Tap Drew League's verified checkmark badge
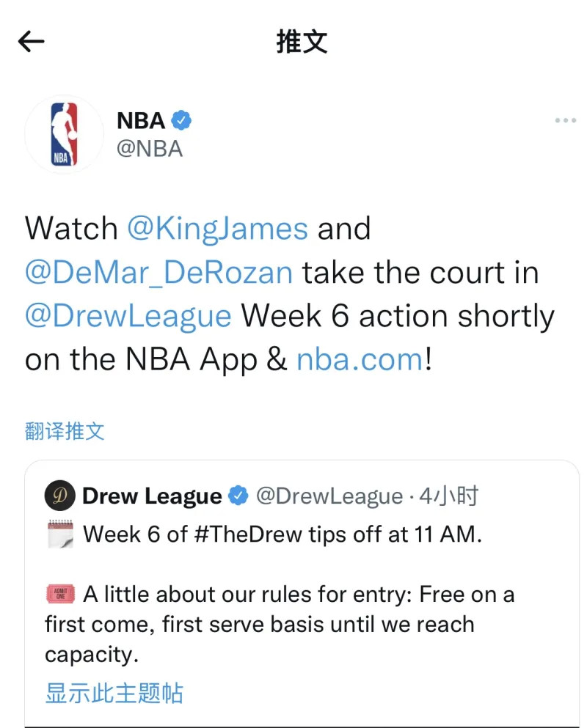The image size is (587, 728). pyautogui.click(x=238, y=496)
